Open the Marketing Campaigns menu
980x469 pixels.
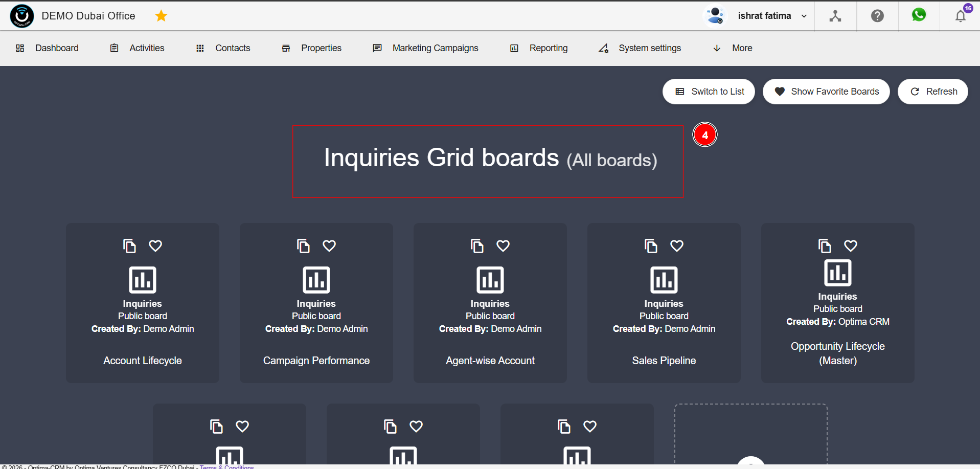(425, 48)
